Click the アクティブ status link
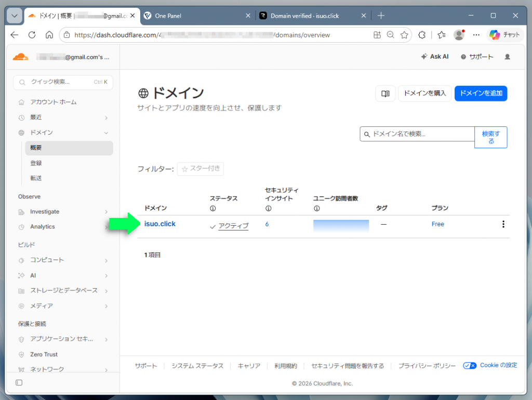The image size is (532, 400). click(x=233, y=226)
